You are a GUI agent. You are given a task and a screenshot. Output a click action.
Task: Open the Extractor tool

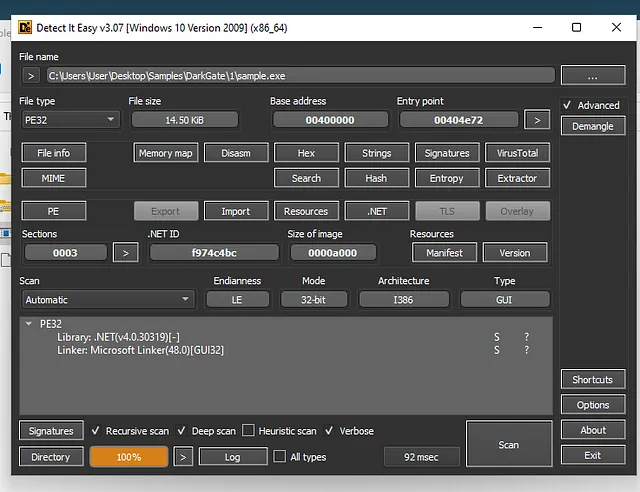pyautogui.click(x=517, y=178)
